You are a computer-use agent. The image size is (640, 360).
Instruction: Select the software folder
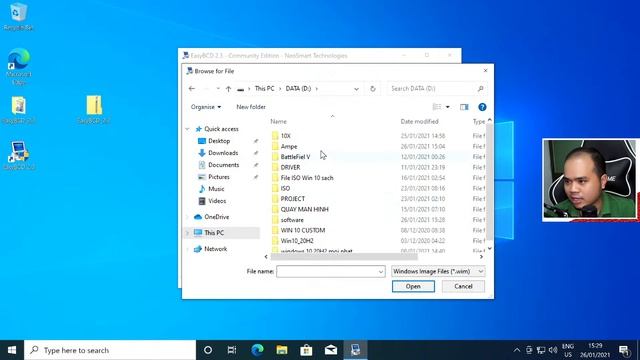tap(292, 220)
